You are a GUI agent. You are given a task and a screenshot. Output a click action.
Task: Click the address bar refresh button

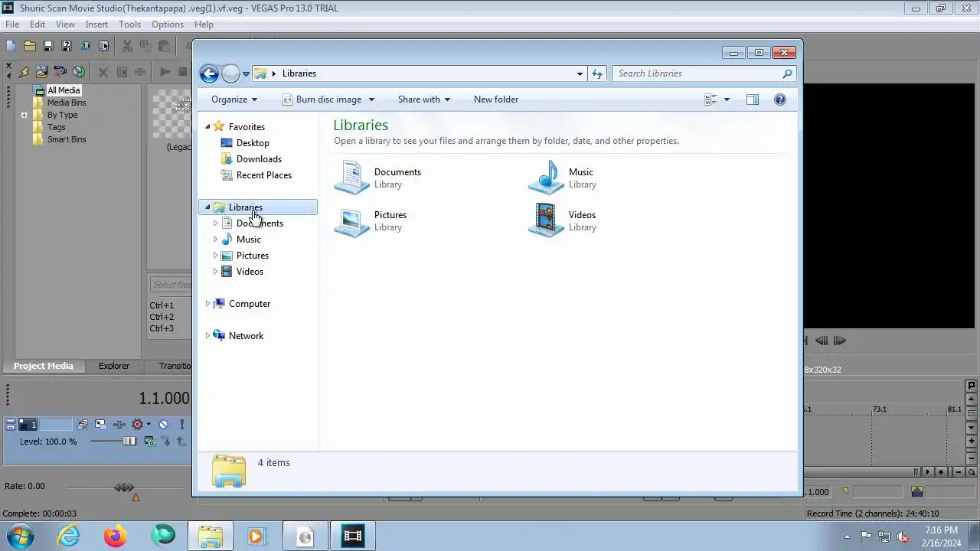[597, 73]
